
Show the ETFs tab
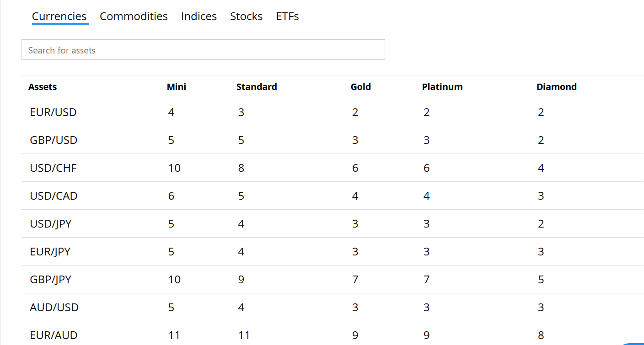tap(287, 16)
